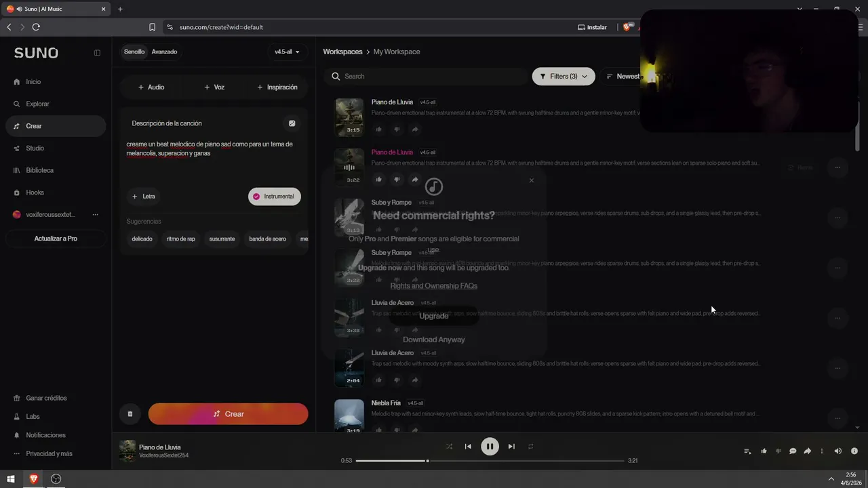Seek within the playback progress bar
The width and height of the screenshot is (868, 488).
[x=490, y=461]
